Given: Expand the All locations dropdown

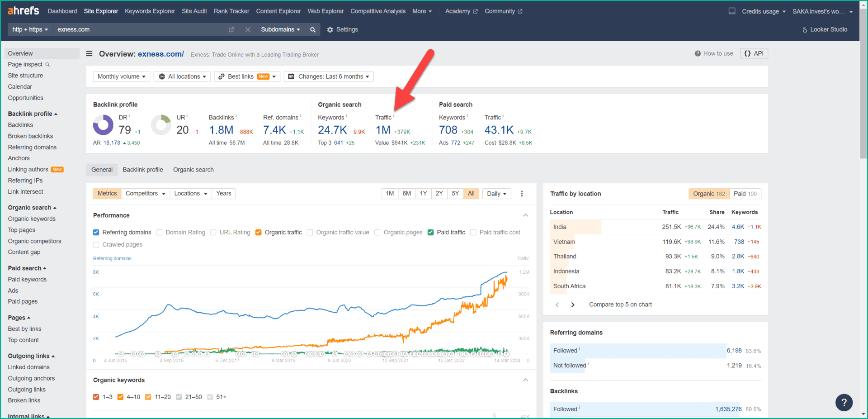Looking at the screenshot, I should click(182, 76).
